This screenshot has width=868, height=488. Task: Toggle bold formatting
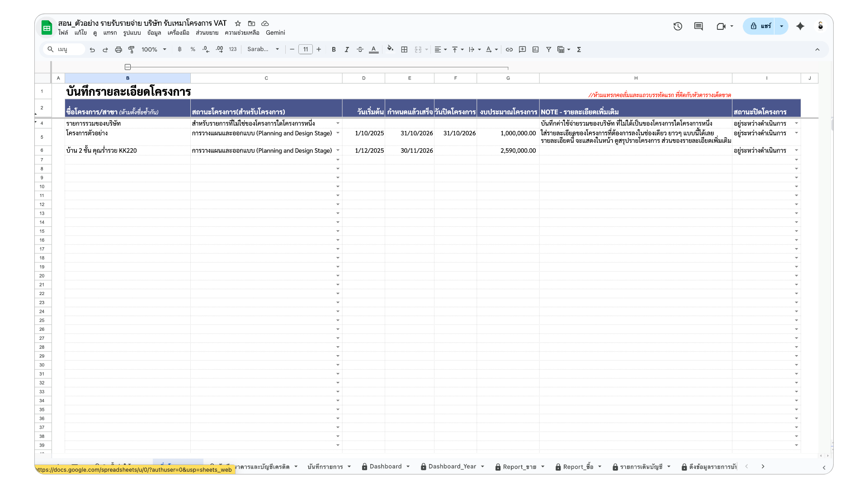[x=334, y=50]
